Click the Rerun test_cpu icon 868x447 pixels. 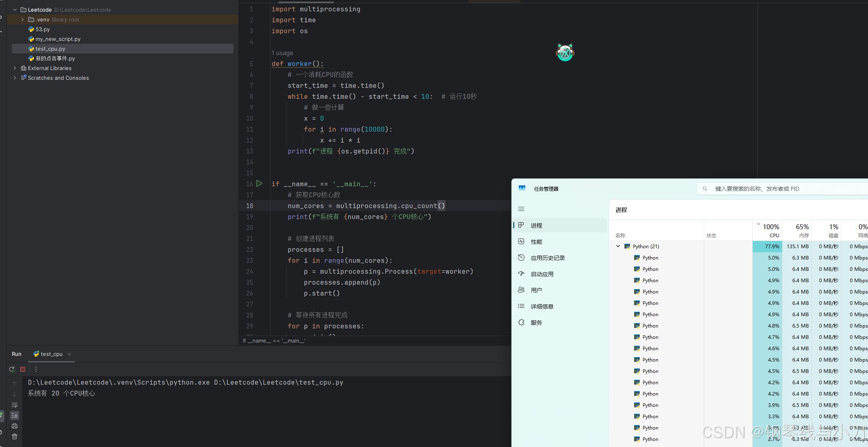click(x=12, y=369)
